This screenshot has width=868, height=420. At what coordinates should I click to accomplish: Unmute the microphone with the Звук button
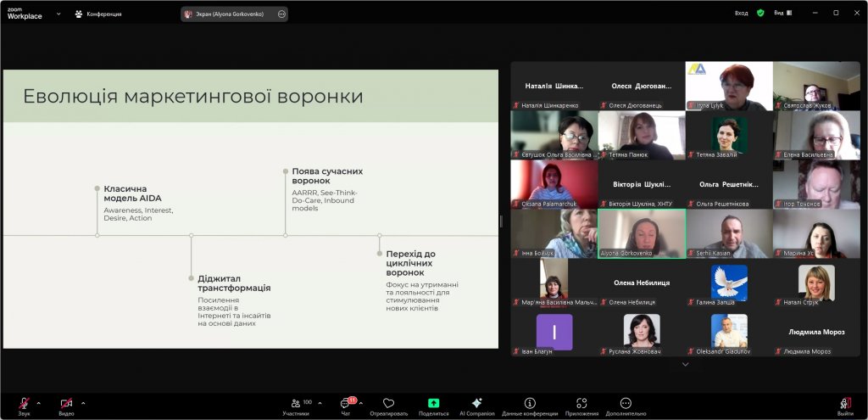click(x=24, y=404)
